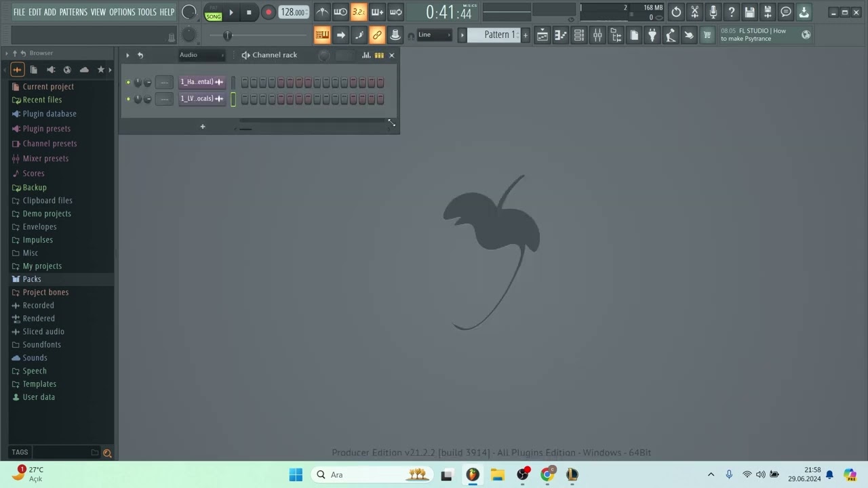
Task: Click the Channel rack swing knob
Action: tap(324, 56)
